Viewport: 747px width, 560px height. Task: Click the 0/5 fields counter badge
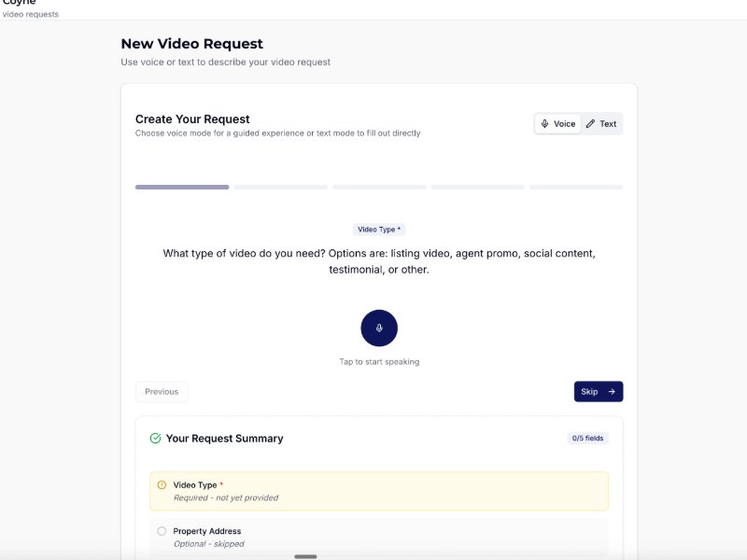(x=587, y=438)
